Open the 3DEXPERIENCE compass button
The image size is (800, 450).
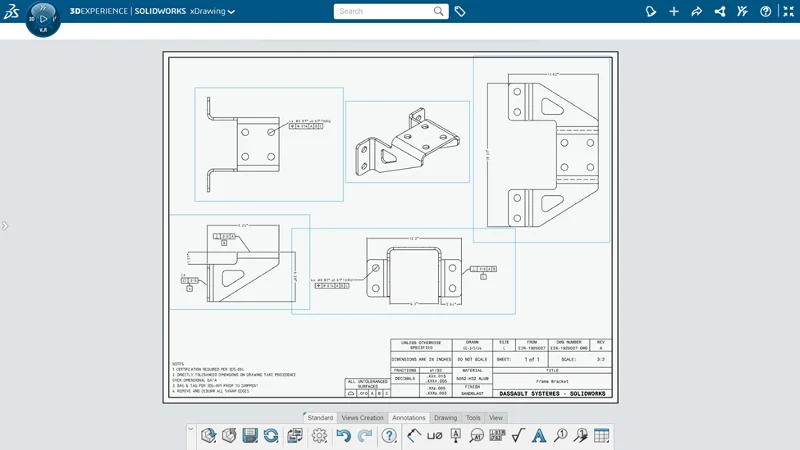click(x=43, y=18)
